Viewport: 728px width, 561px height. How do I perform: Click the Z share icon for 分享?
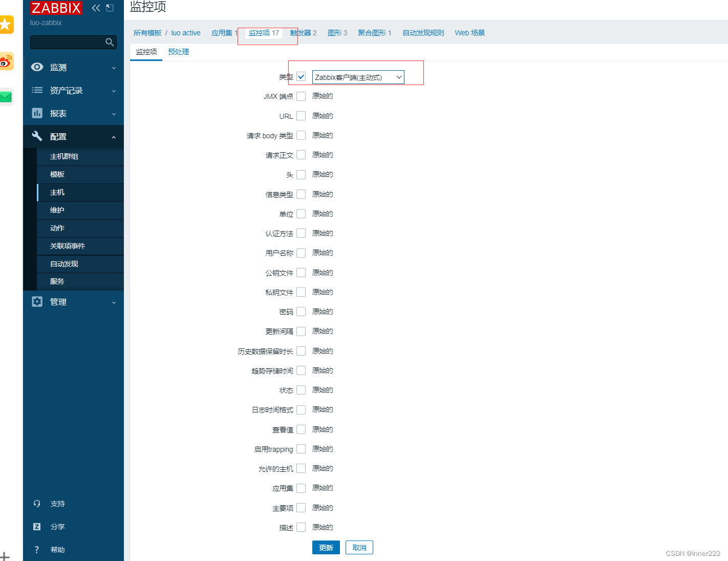pos(37,527)
